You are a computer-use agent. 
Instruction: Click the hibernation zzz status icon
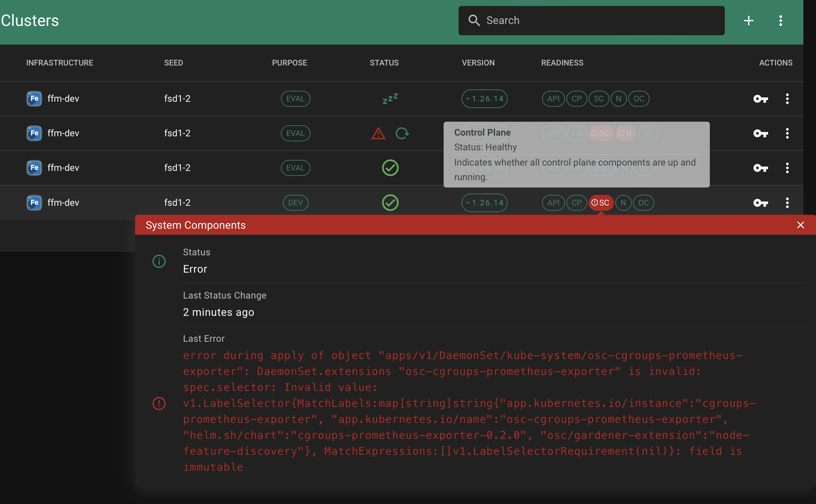(390, 99)
